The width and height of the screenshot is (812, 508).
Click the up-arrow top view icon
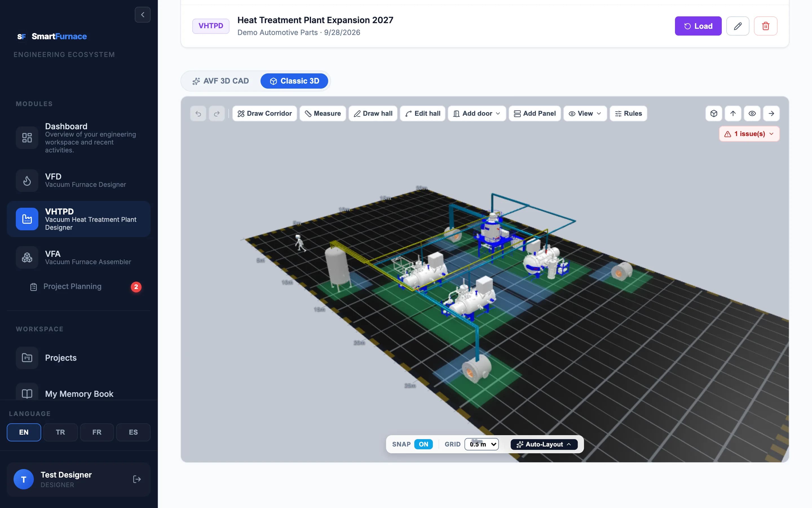coord(733,113)
